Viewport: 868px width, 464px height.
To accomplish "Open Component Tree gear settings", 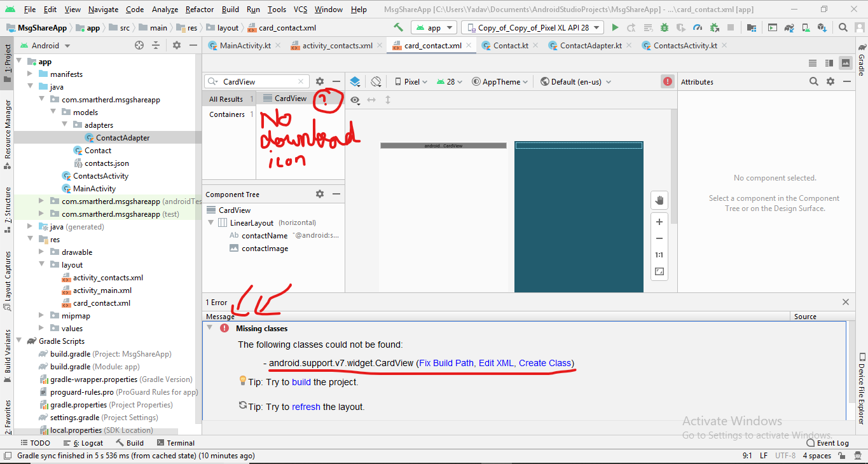I will [x=320, y=194].
